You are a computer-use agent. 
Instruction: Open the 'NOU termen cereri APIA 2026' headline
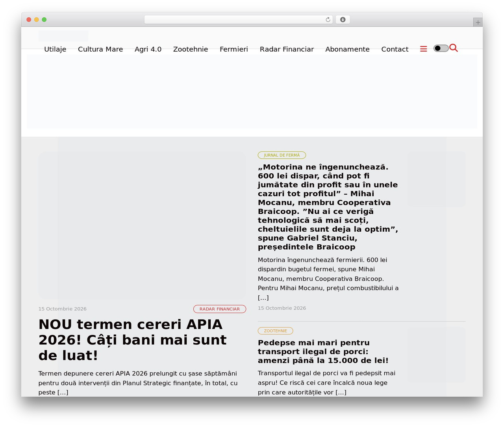coord(132,340)
